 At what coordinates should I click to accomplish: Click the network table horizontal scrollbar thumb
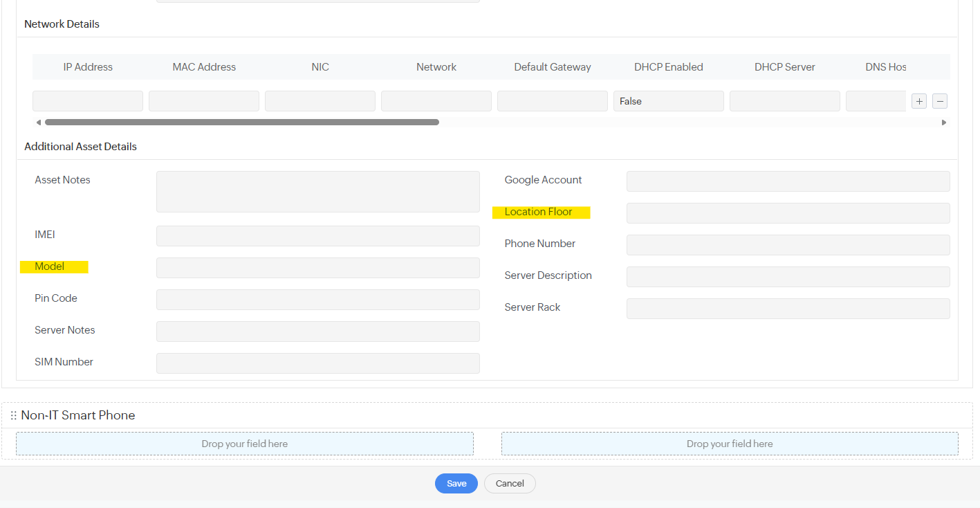(242, 123)
